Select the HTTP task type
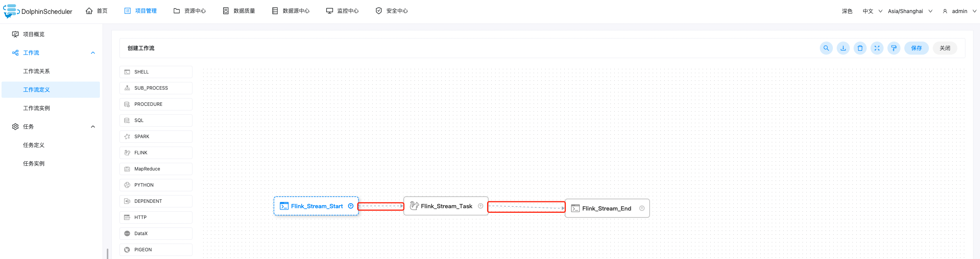 tap(156, 217)
